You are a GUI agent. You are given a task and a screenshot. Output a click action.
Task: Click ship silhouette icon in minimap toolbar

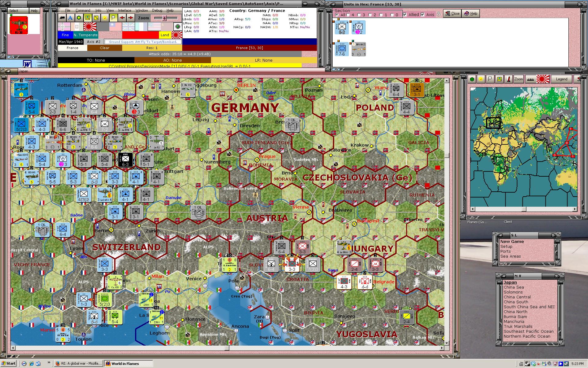tap(530, 79)
